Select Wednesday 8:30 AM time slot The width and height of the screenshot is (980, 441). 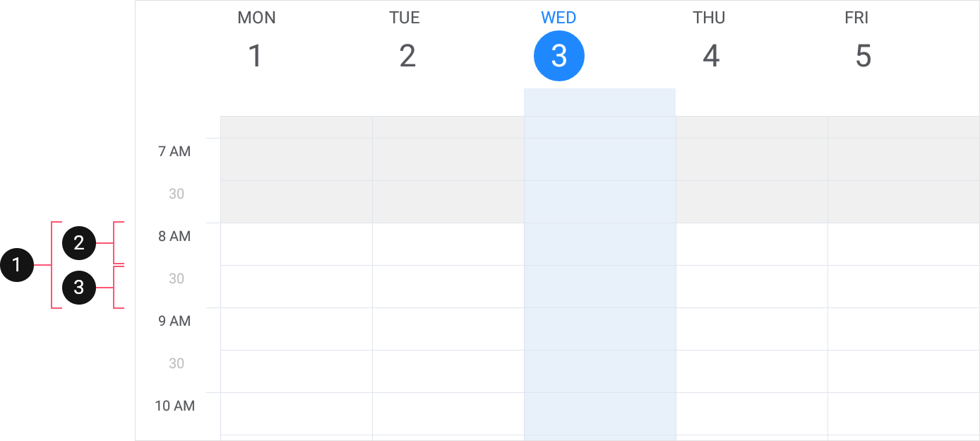click(x=600, y=287)
